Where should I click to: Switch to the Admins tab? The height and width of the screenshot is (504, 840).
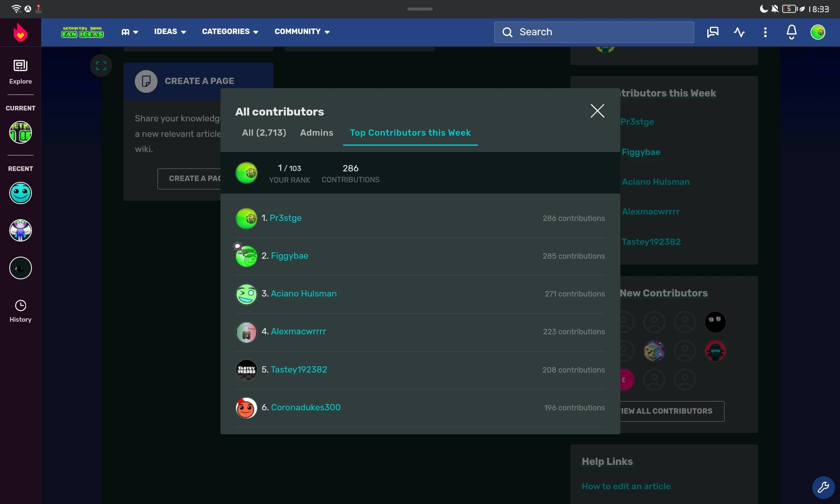316,133
